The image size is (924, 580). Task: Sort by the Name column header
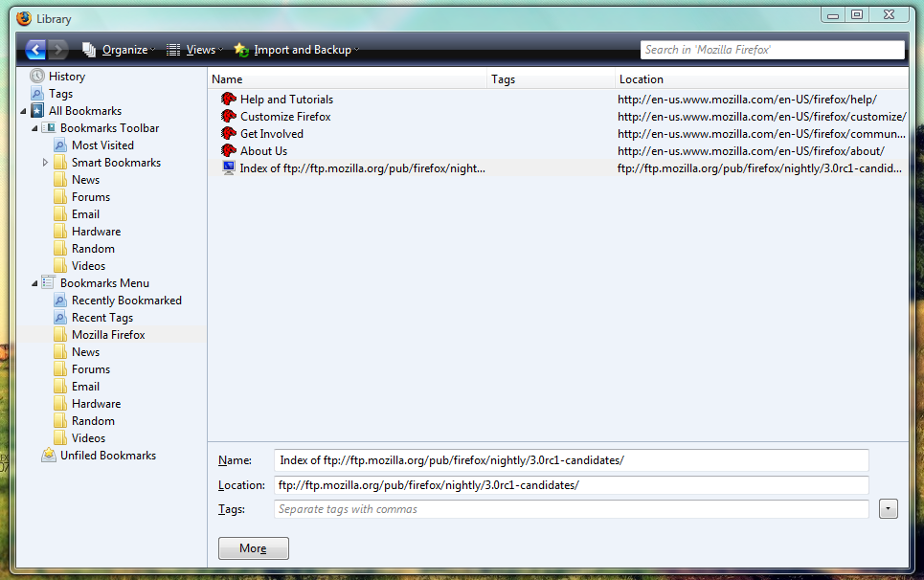pos(348,78)
